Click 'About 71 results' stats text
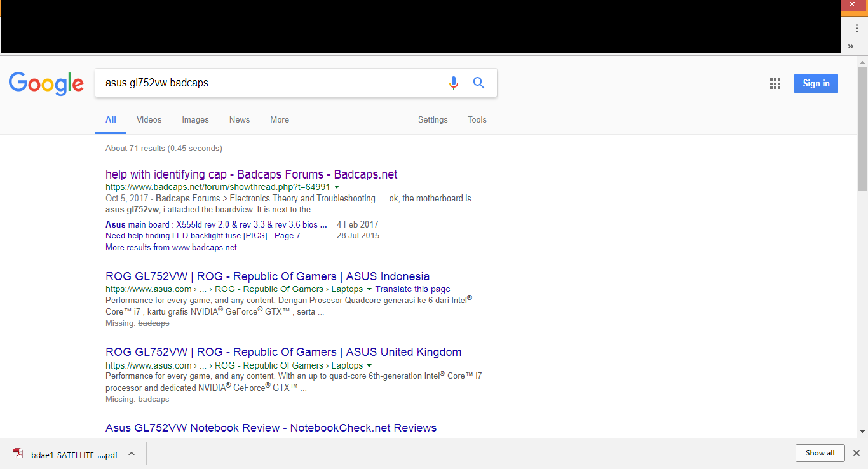This screenshot has height=469, width=868. (x=164, y=148)
